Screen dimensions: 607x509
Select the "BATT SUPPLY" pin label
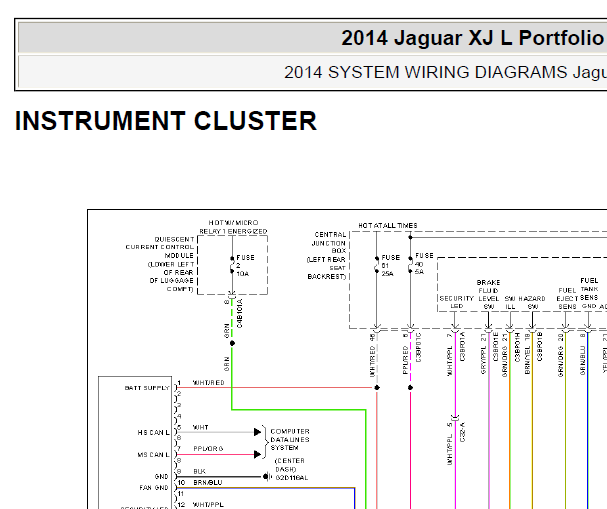147,388
